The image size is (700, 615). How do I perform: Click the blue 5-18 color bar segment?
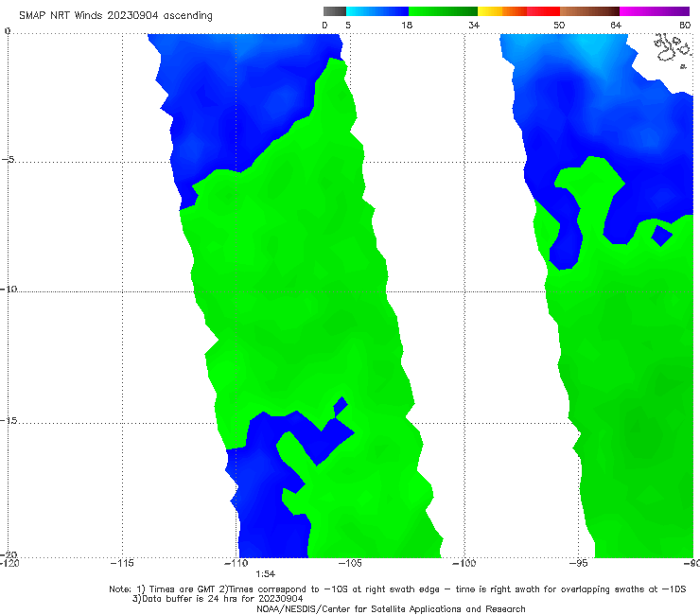pos(377,11)
